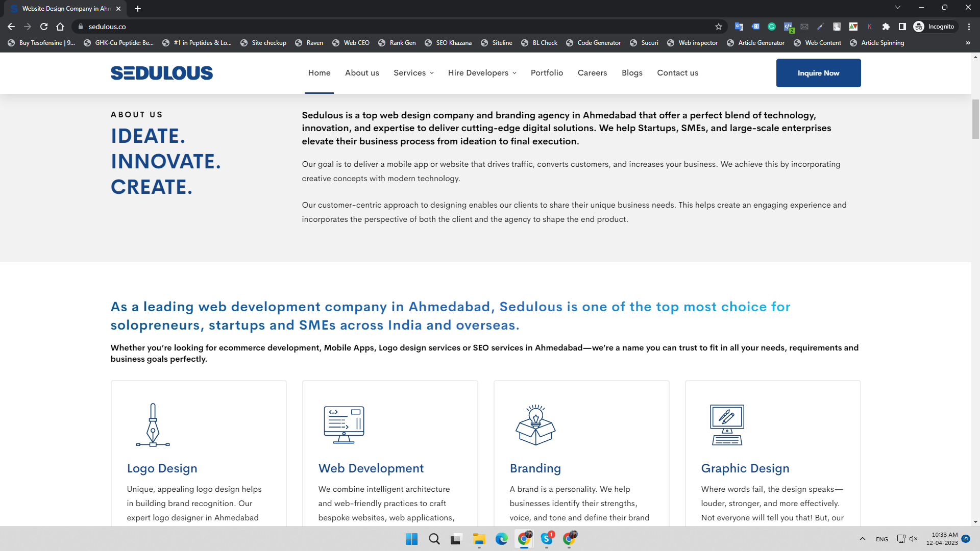Open the ENG language indicator
Screen dimensions: 980x551
point(881,539)
